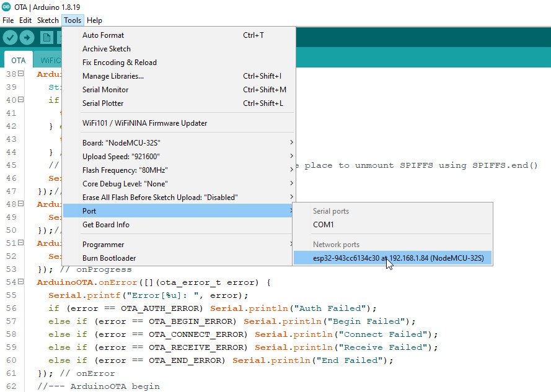Choose Auto Format from the Tools menu
Viewport: 551px width, 392px height.
179,35
